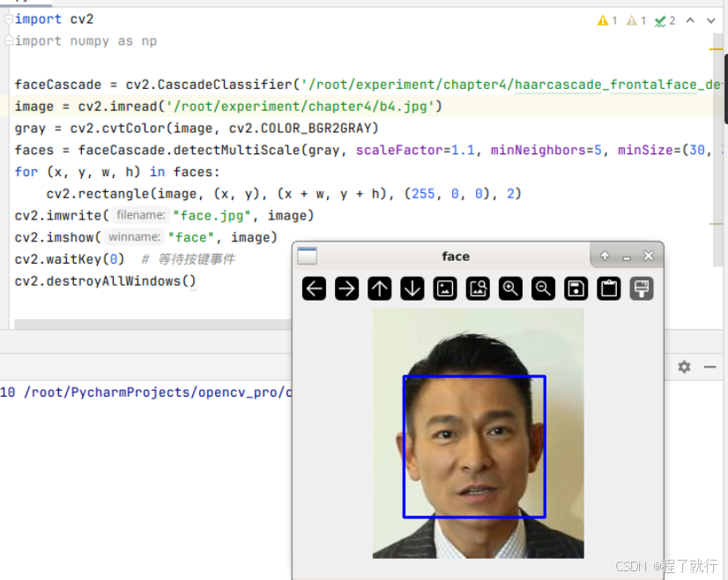Click the weak warning inspection count
The height and width of the screenshot is (580, 728).
pyautogui.click(x=634, y=19)
